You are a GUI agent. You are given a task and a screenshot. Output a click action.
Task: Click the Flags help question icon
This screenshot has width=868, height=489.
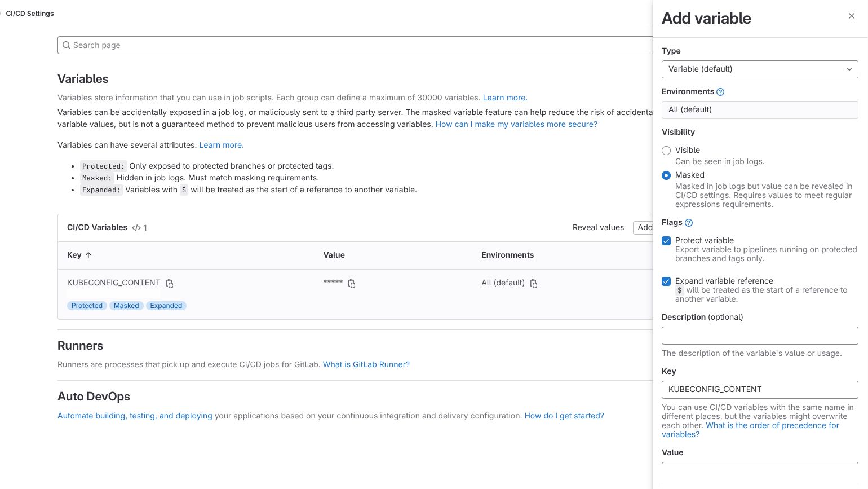(x=689, y=223)
